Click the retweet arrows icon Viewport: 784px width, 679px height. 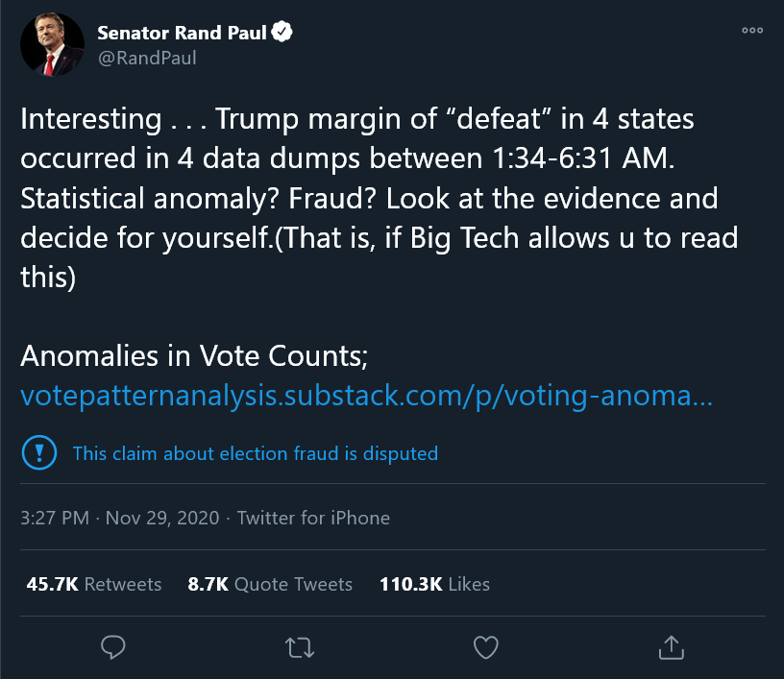tap(300, 647)
